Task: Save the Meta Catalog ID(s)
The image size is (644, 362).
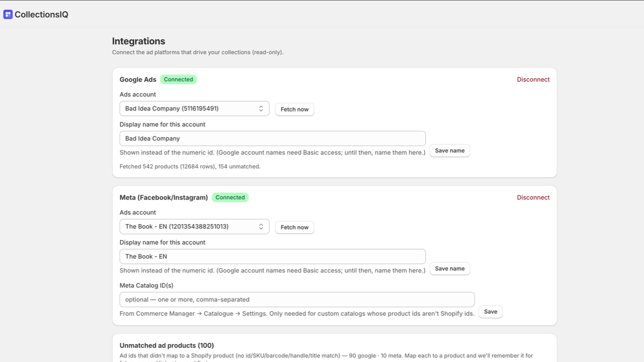Action: [491, 312]
